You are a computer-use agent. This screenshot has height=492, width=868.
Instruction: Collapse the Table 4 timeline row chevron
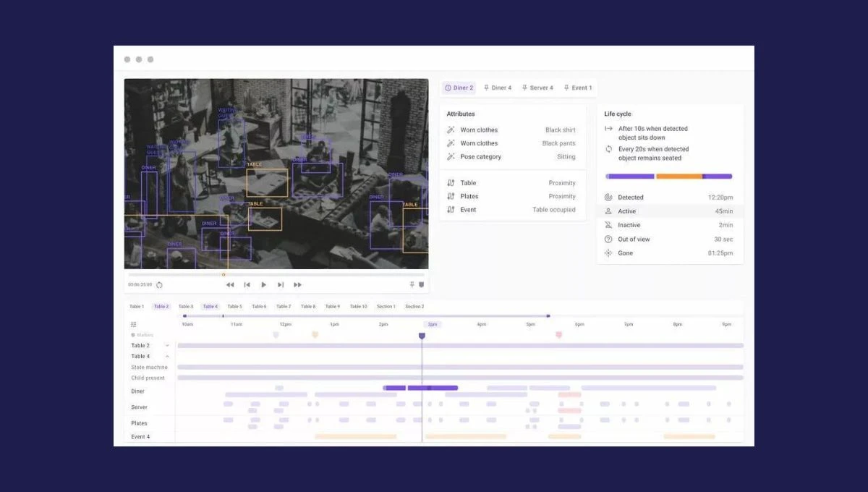coord(167,357)
